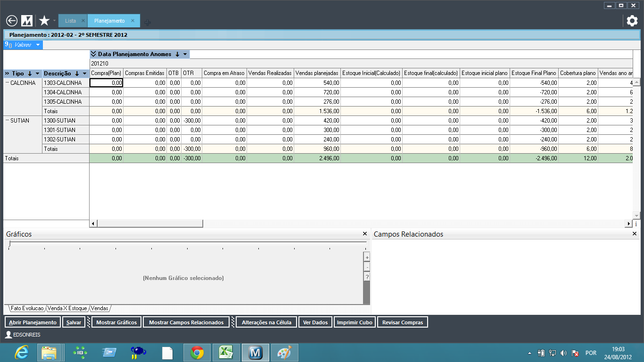Open Excel from the taskbar

[x=226, y=353]
